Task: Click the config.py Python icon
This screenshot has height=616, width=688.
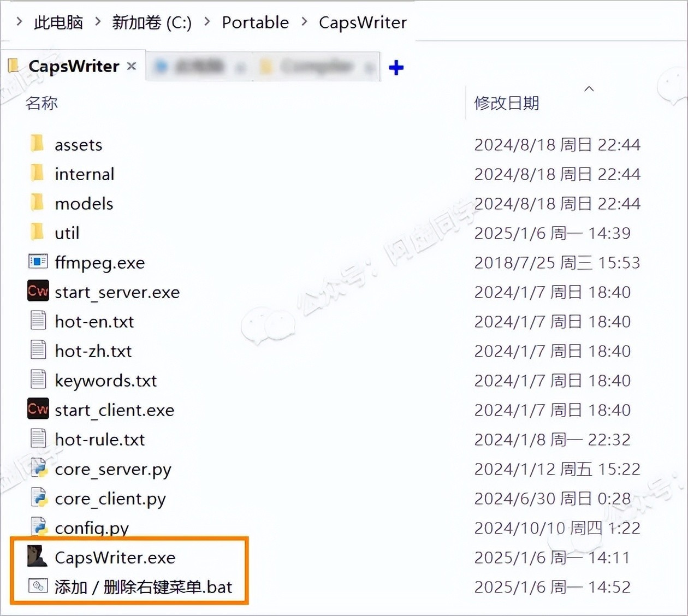Action: tap(39, 526)
